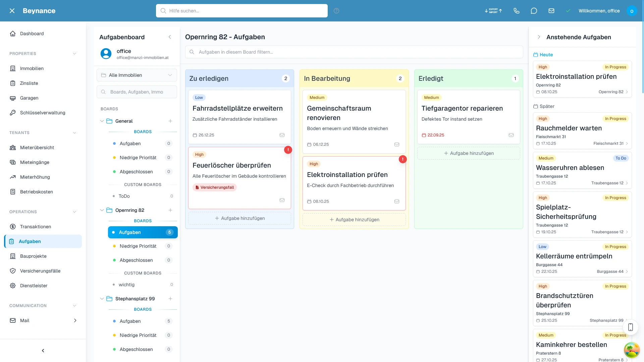
Task: Collapse the Stephansplatz 99 board folder
Action: 102,299
